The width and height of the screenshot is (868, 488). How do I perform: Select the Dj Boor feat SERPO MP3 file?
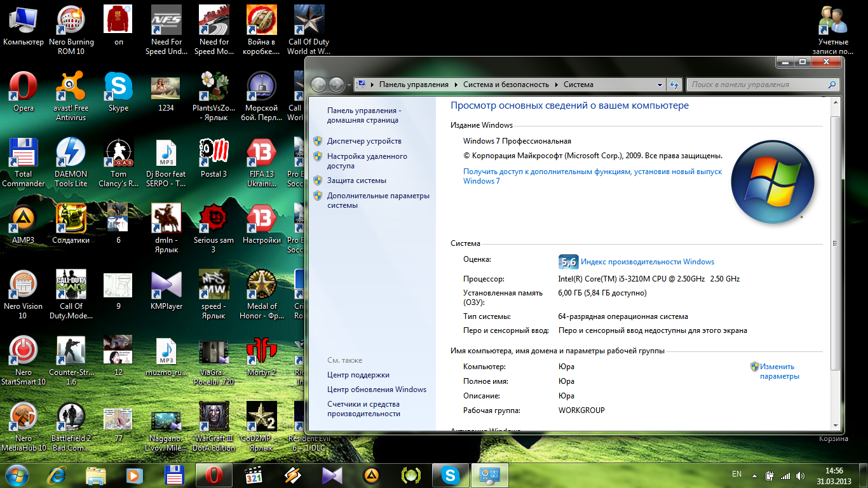coord(166,162)
